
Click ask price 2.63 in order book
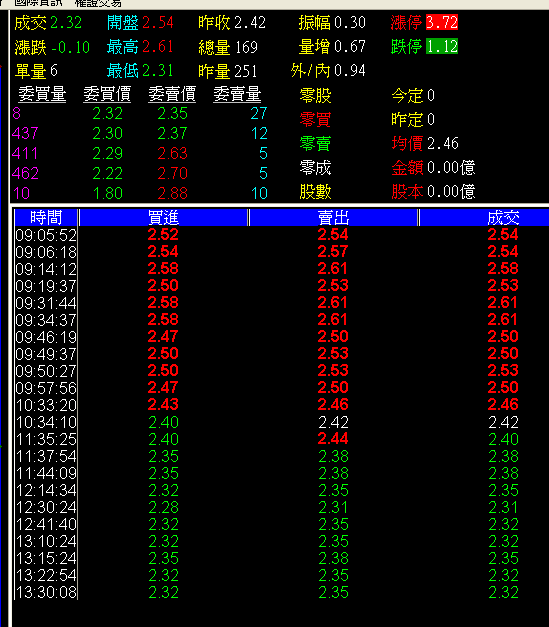tap(172, 153)
